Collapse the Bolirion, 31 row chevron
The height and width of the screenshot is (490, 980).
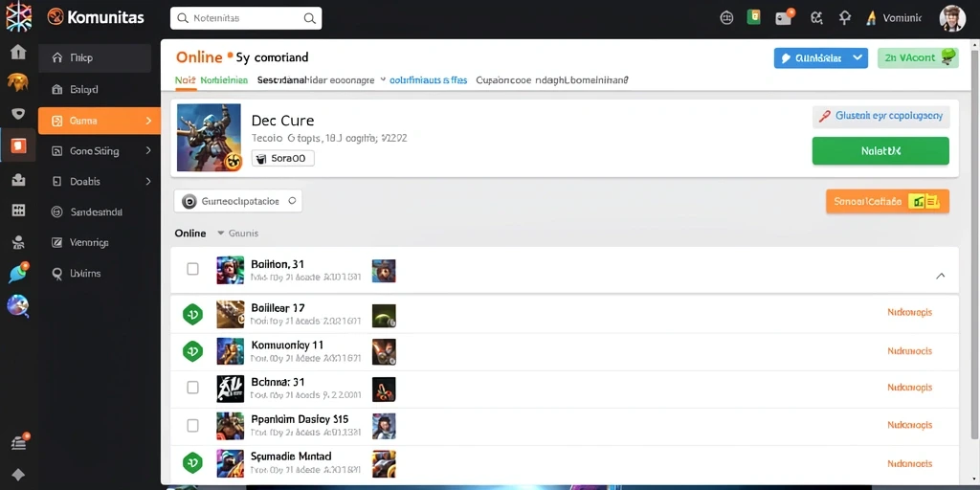940,276
